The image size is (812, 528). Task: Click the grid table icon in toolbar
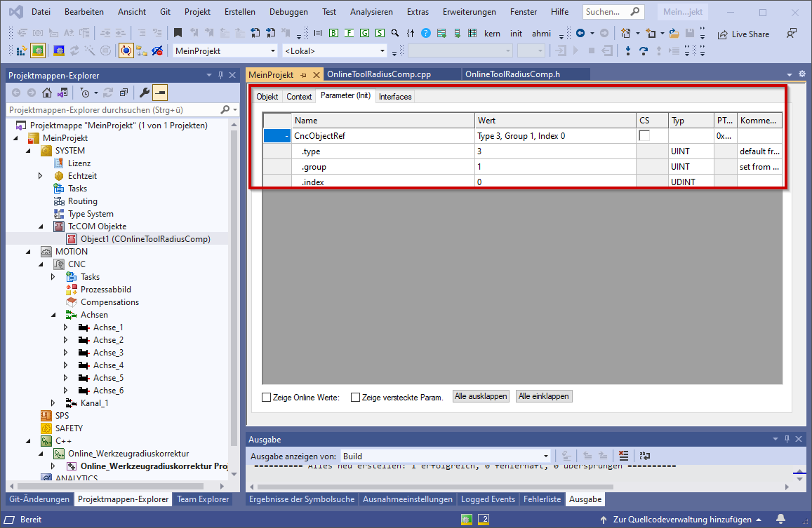pyautogui.click(x=472, y=33)
